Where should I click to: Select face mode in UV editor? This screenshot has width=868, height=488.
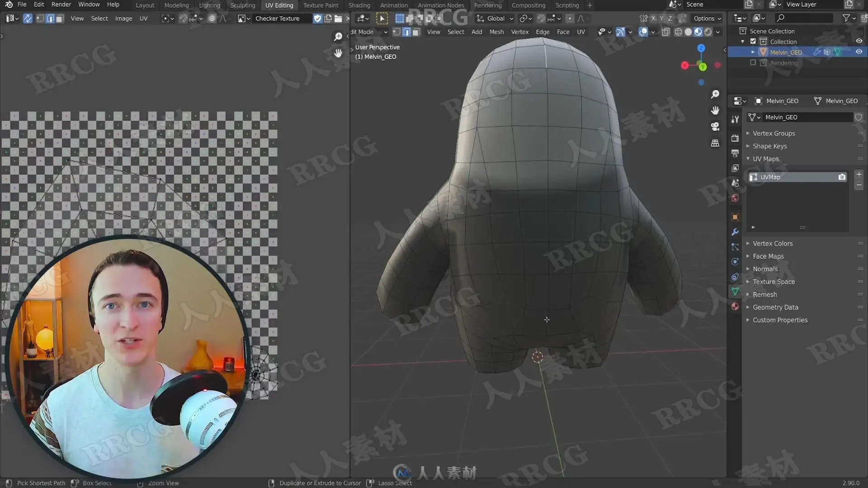click(60, 19)
